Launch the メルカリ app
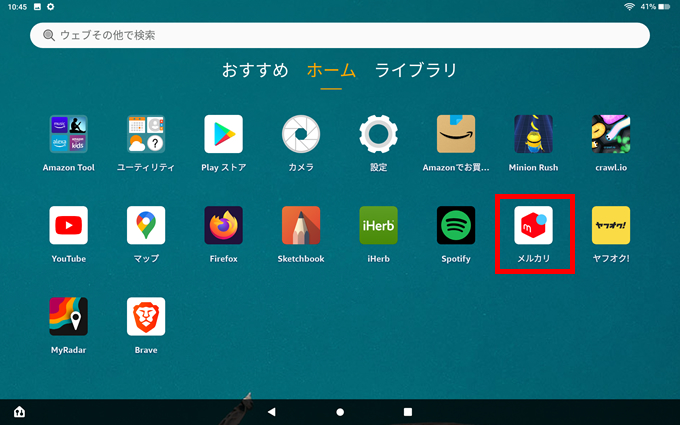This screenshot has height=425, width=680. coord(533,225)
